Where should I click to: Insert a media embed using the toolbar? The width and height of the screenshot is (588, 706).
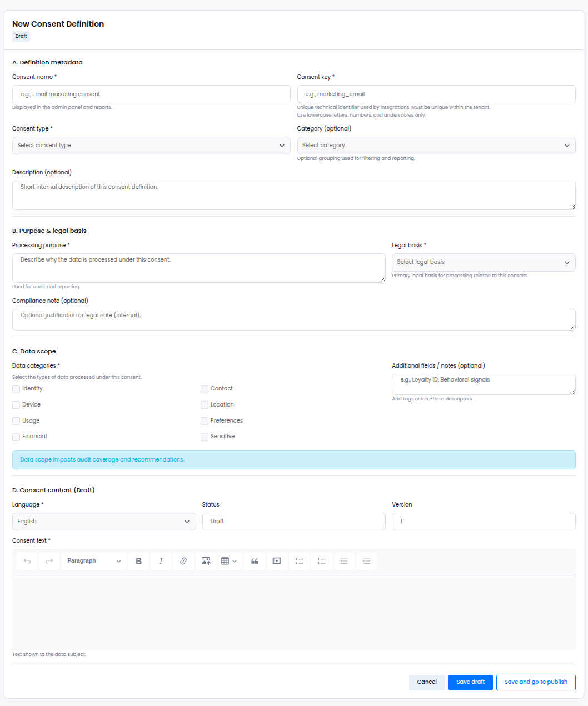coord(277,561)
